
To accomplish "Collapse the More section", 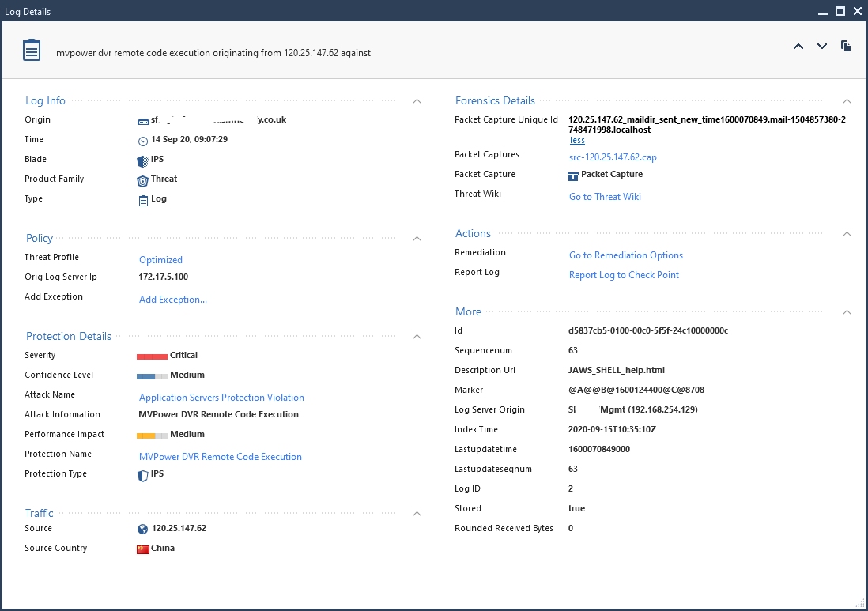I will 847,312.
